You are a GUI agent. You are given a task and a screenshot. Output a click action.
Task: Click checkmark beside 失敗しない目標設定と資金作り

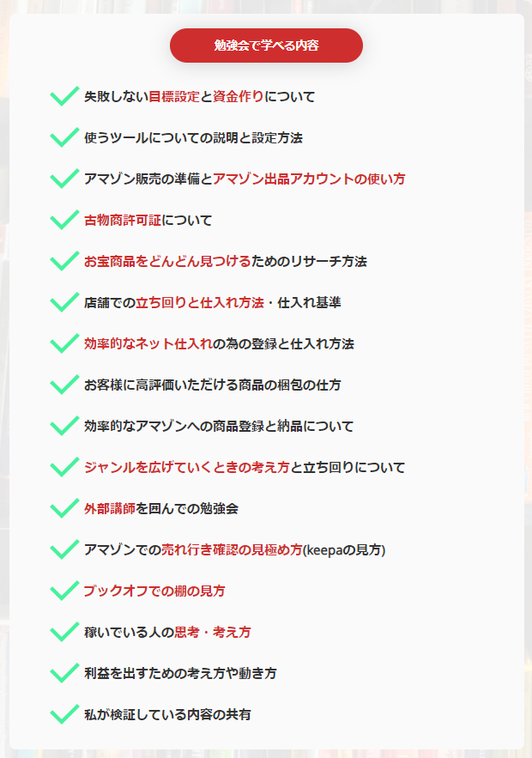64,96
